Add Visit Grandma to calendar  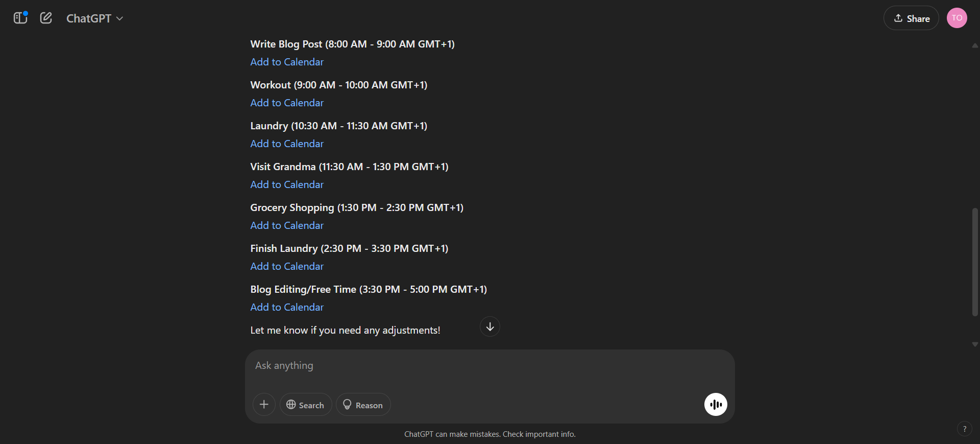287,184
